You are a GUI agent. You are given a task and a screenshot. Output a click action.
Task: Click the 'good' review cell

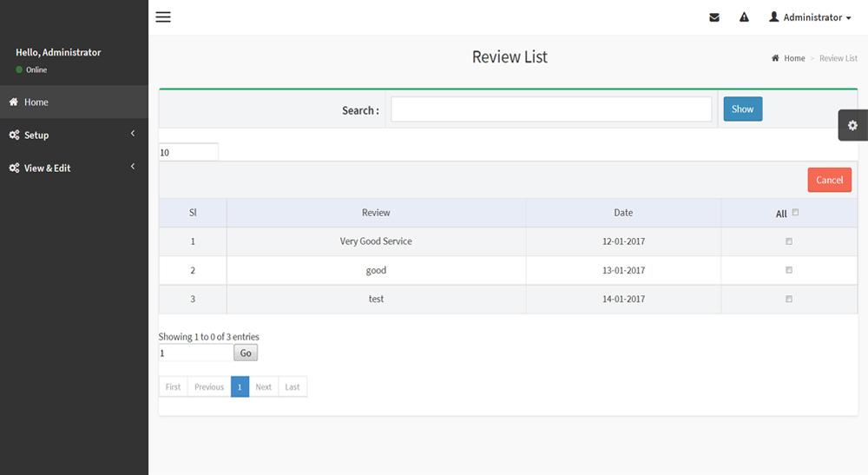[x=376, y=270]
